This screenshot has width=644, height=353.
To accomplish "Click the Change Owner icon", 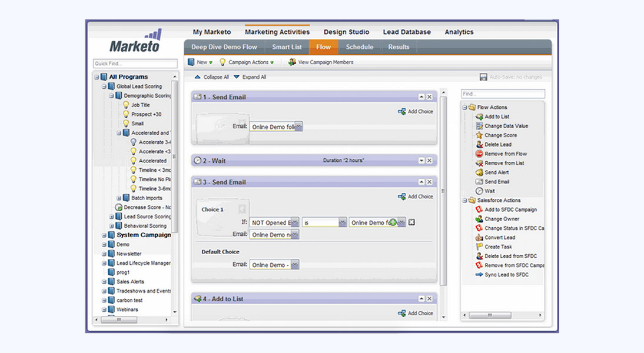I will (479, 219).
